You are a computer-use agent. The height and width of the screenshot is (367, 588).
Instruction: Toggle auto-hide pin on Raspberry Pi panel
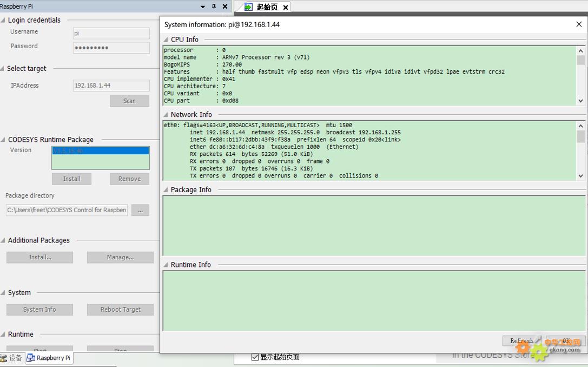[x=214, y=6]
